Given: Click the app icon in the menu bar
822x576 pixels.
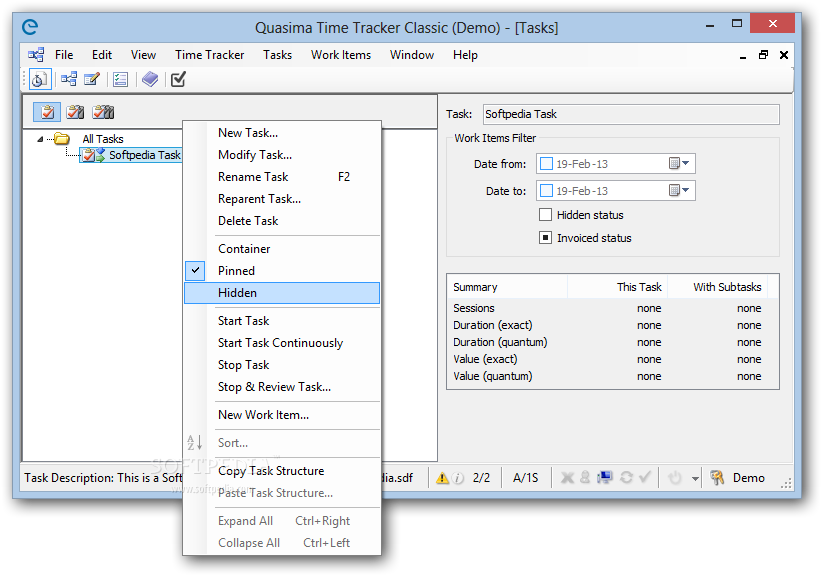Looking at the screenshot, I should coord(36,55).
